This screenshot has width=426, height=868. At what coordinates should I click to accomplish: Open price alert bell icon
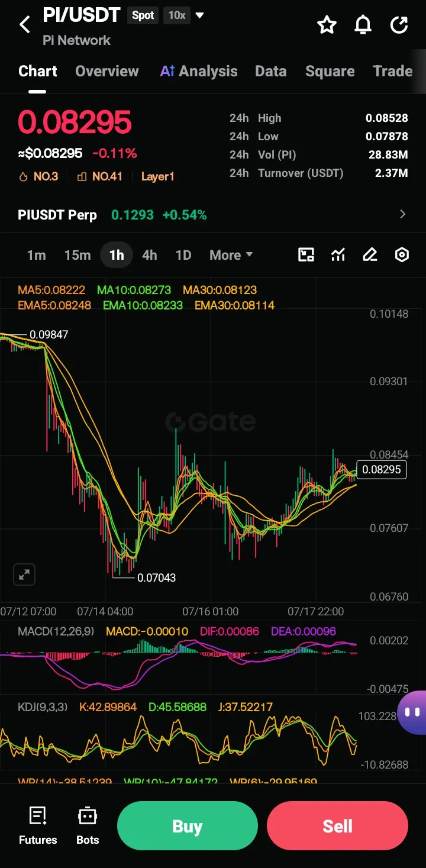point(363,25)
